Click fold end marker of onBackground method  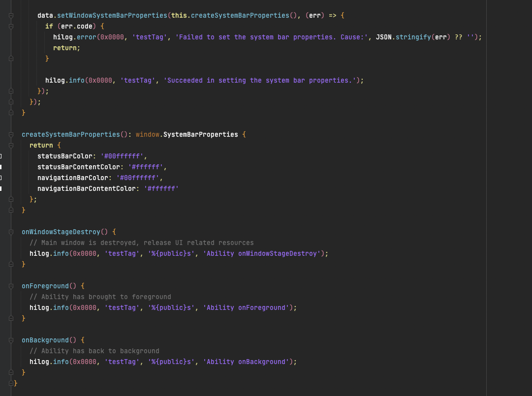11,372
